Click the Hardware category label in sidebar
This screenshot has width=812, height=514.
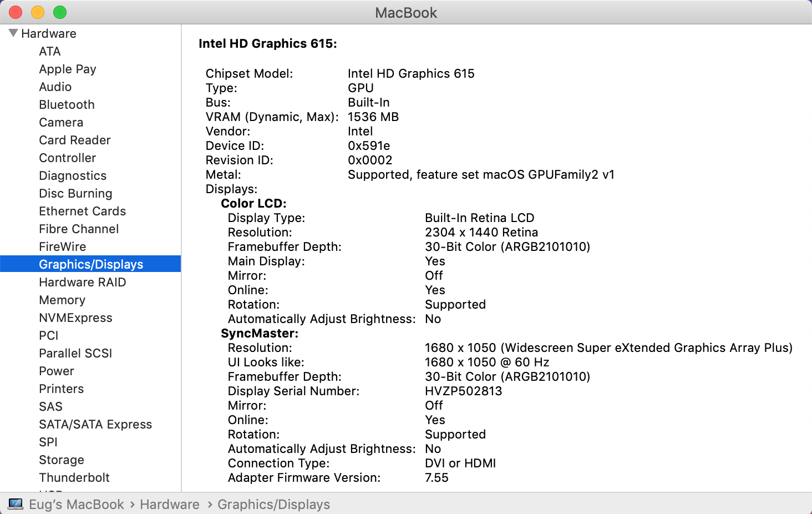[x=49, y=33]
